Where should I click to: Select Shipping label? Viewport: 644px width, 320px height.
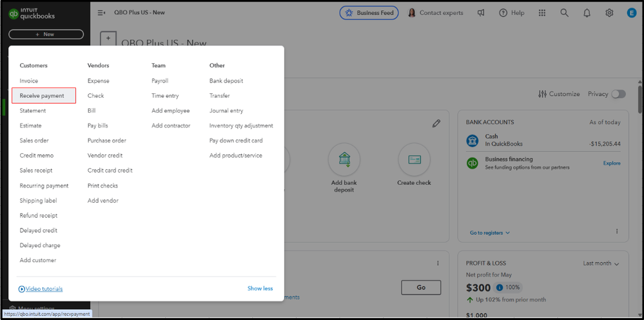click(38, 201)
